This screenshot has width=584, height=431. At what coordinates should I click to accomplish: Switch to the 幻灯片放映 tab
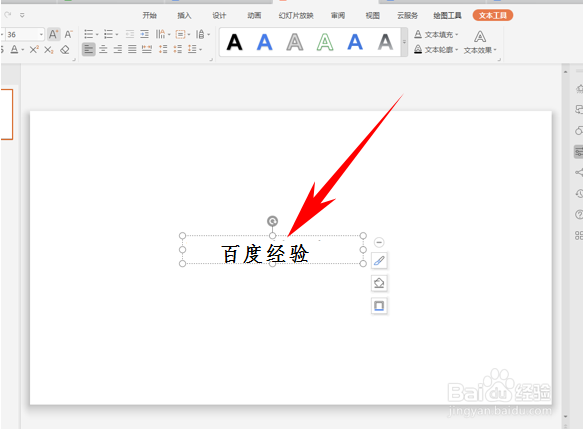pos(296,15)
